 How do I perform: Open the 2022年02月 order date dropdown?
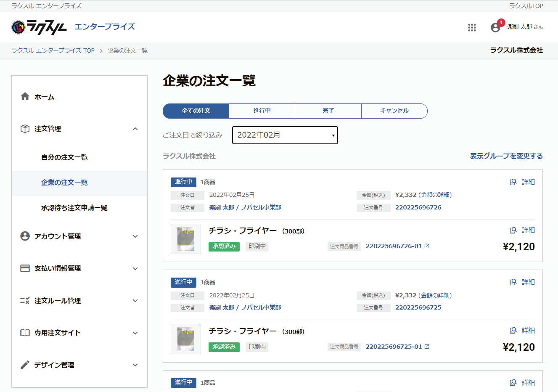point(285,135)
